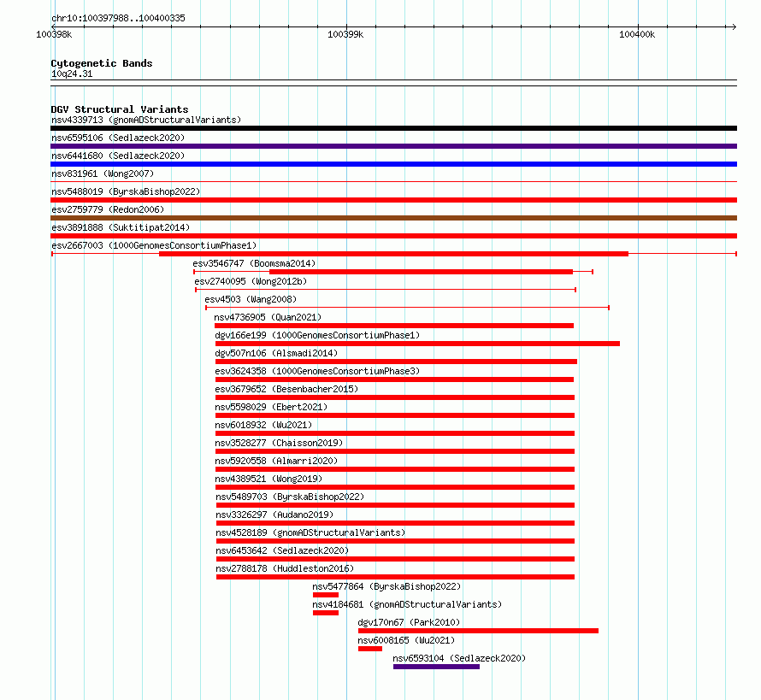The width and height of the screenshot is (761, 700).
Task: Open dgv507n106 (Alsmadi2014) label
Action: [276, 353]
